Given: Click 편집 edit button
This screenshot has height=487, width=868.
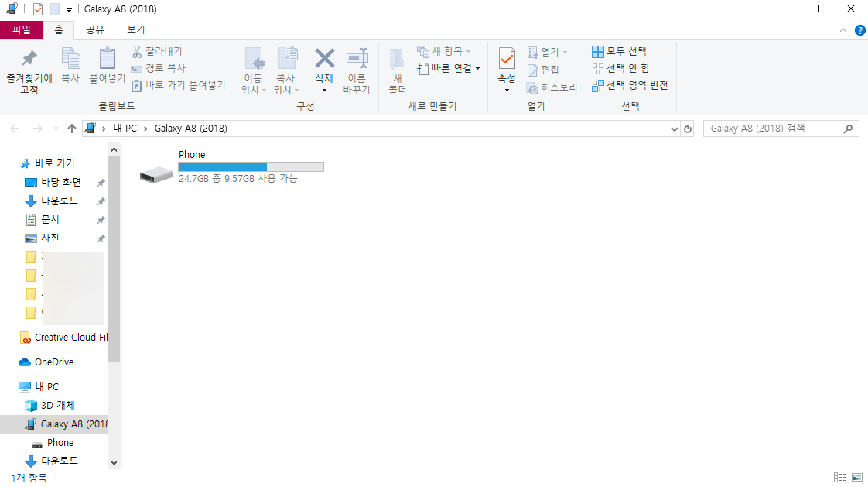Looking at the screenshot, I should [543, 70].
